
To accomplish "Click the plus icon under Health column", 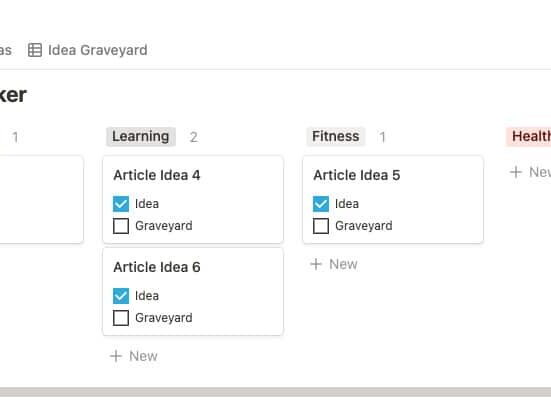I will pyautogui.click(x=516, y=172).
